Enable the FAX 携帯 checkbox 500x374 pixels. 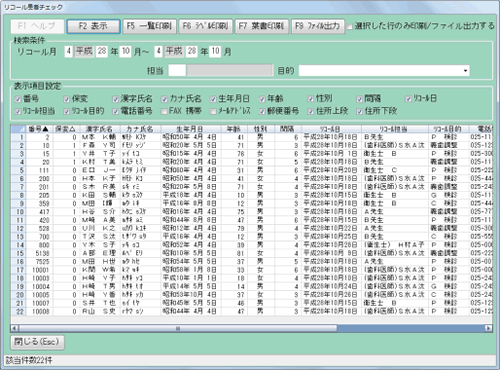point(164,111)
